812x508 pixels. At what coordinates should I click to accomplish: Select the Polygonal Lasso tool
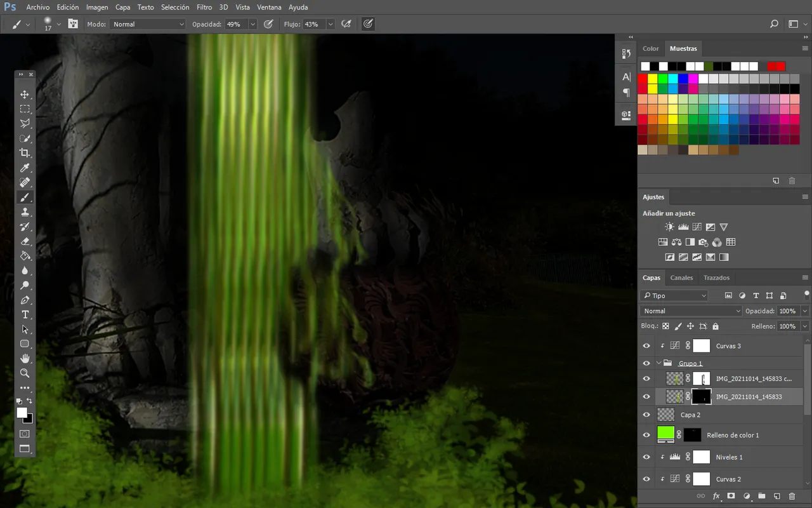pyautogui.click(x=25, y=124)
